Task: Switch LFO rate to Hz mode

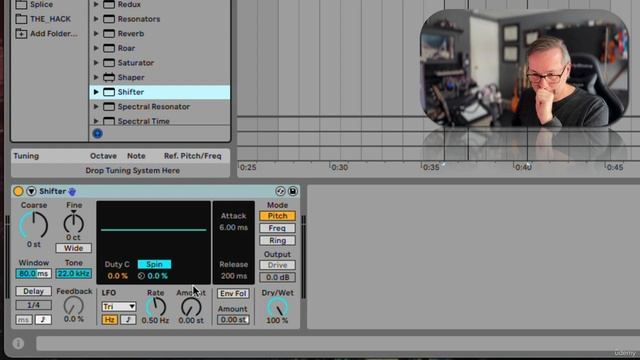Action: [x=109, y=320]
